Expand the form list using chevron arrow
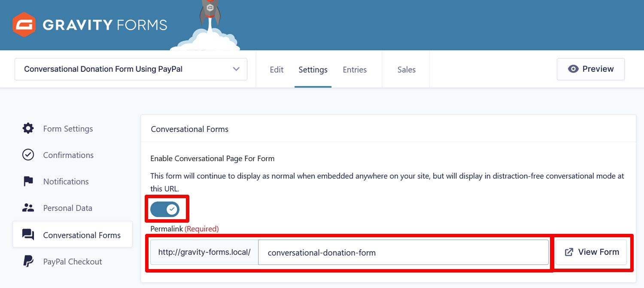Image resolution: width=644 pixels, height=288 pixels. pyautogui.click(x=236, y=69)
